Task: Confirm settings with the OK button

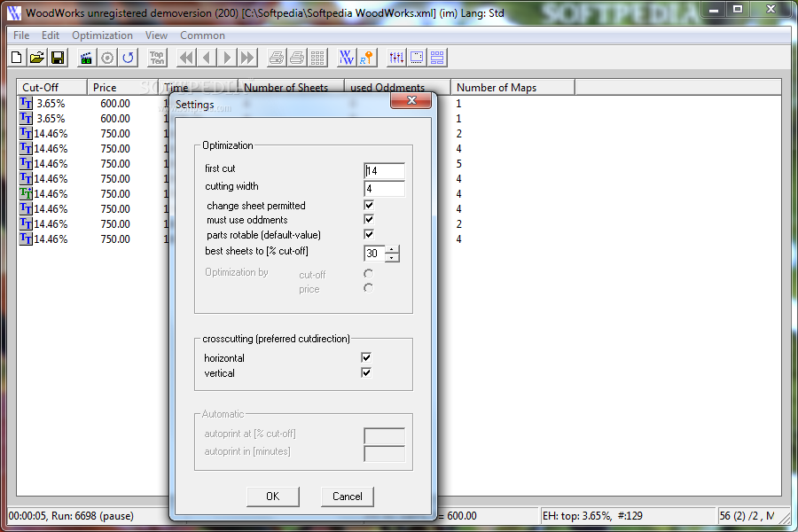Action: pyautogui.click(x=273, y=497)
